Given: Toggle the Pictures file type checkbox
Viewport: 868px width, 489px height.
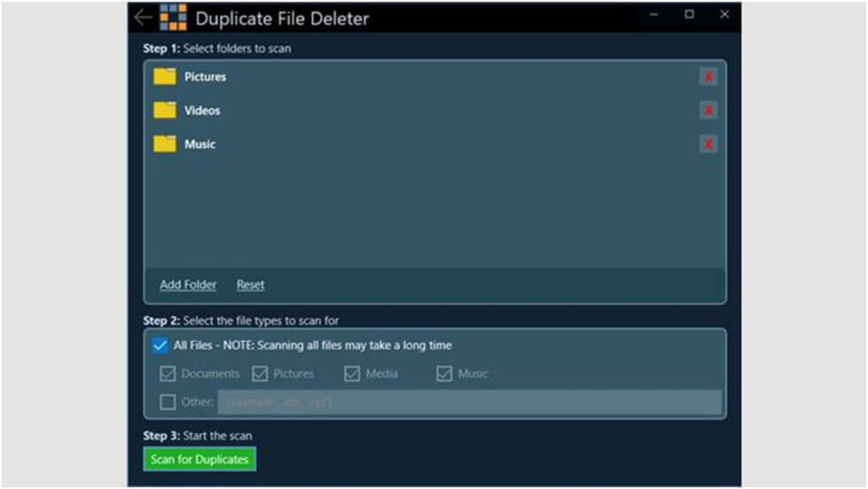Looking at the screenshot, I should (260, 374).
